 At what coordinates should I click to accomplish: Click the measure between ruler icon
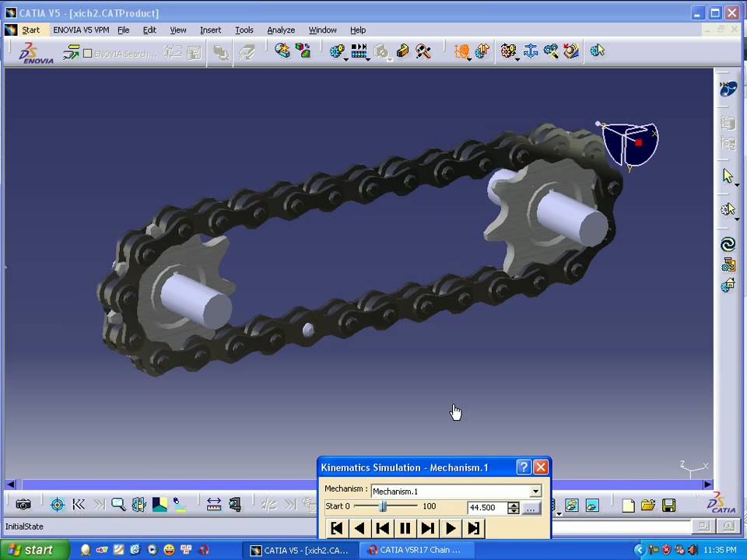tap(214, 504)
